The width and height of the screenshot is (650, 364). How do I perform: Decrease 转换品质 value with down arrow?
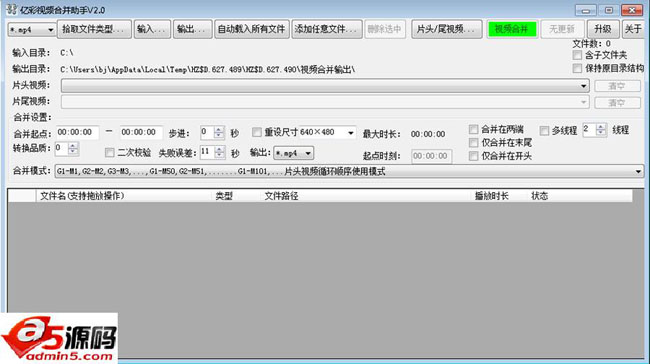73,152
